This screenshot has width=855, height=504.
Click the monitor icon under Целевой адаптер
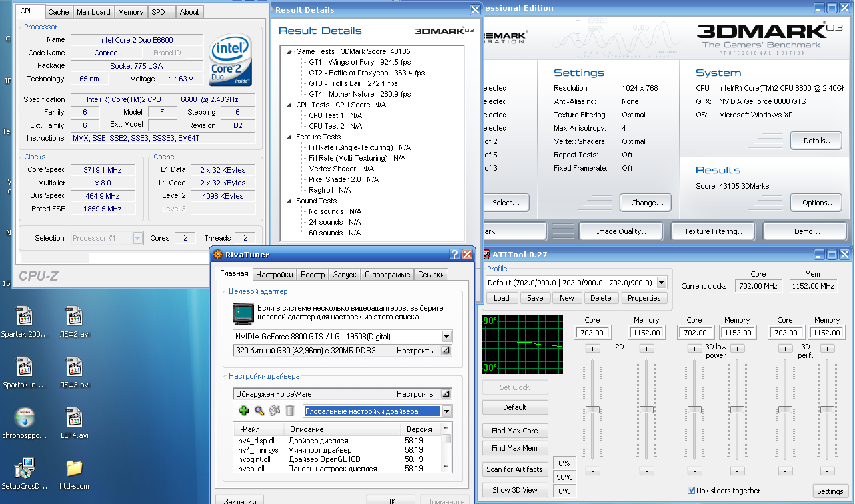(x=244, y=314)
